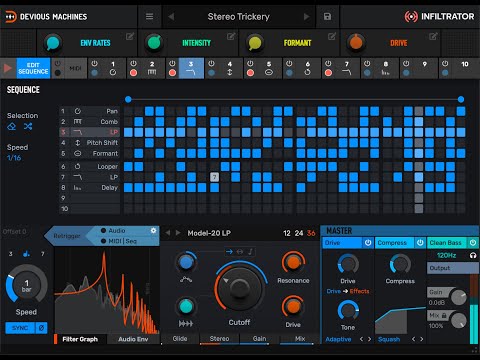Open the Gain tab
This screenshot has height=360, width=480.
tap(259, 339)
